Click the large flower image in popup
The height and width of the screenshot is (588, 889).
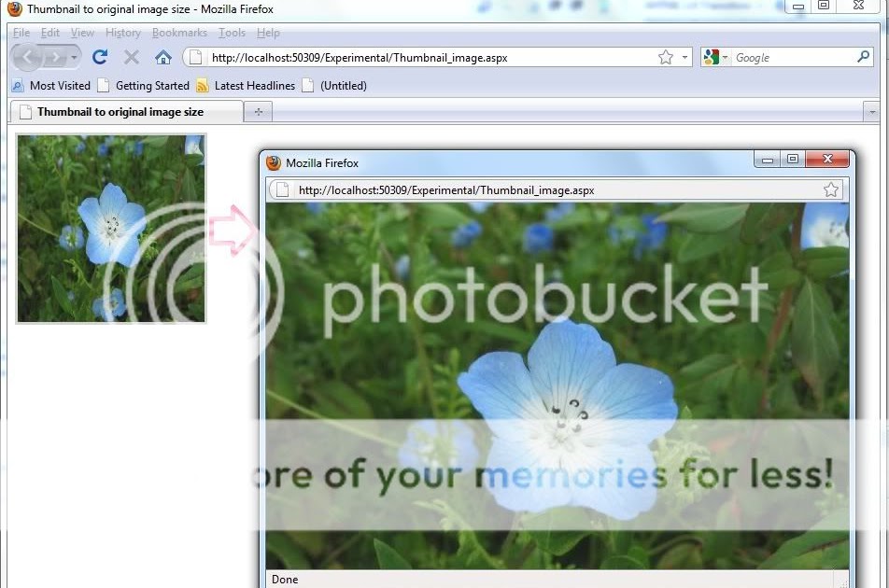pos(557,385)
